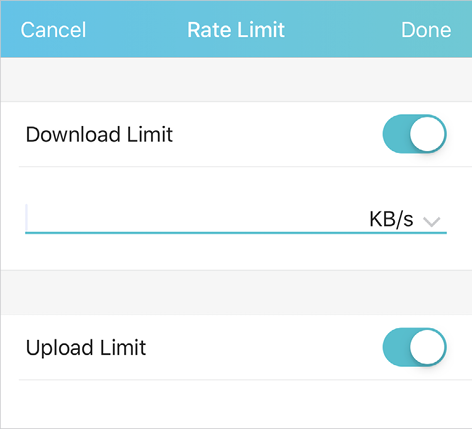Click the Upload Limit label
Screen dimensions: 472x429
[86, 348]
